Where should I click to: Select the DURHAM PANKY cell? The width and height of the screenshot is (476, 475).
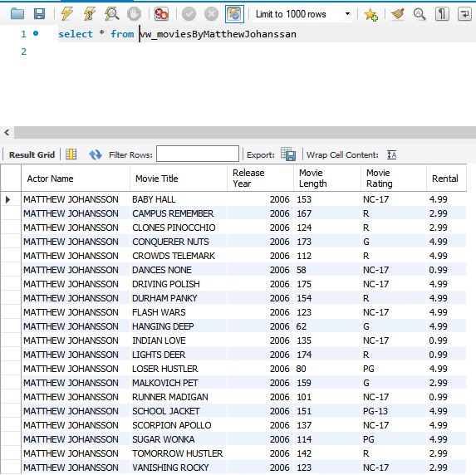point(179,298)
